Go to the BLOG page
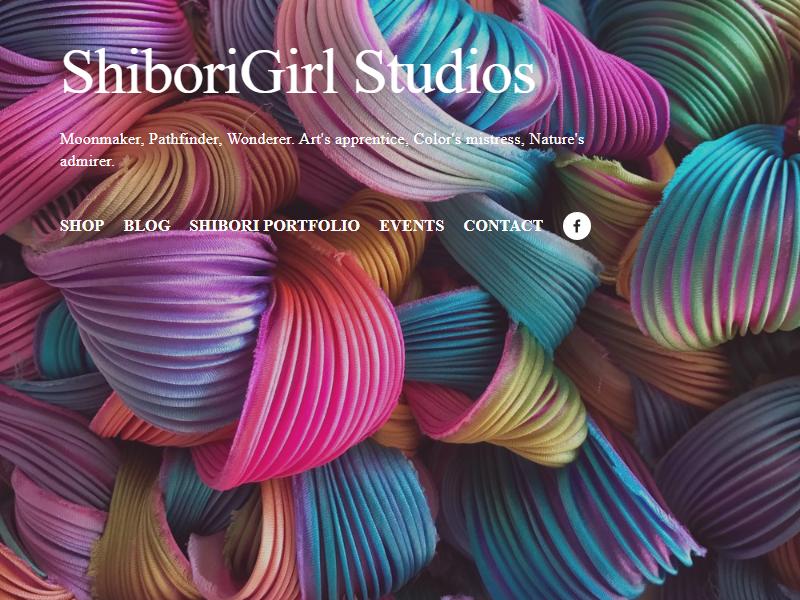 (x=147, y=226)
